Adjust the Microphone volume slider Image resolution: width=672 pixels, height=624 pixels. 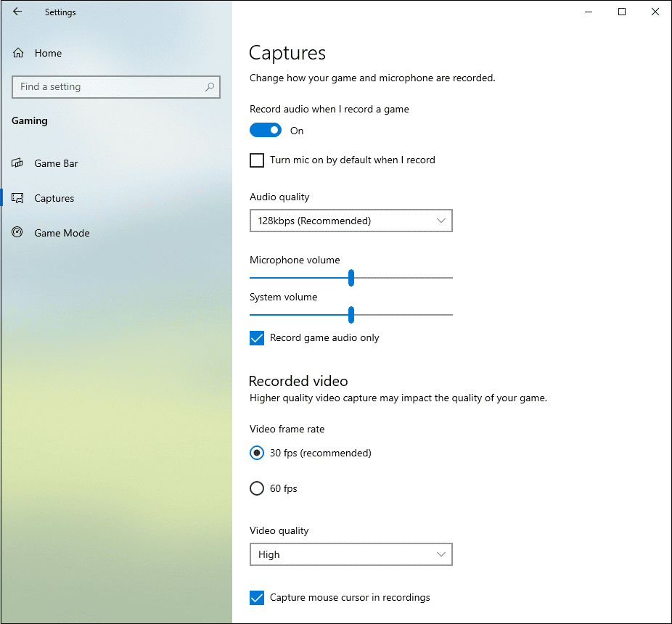coord(351,277)
